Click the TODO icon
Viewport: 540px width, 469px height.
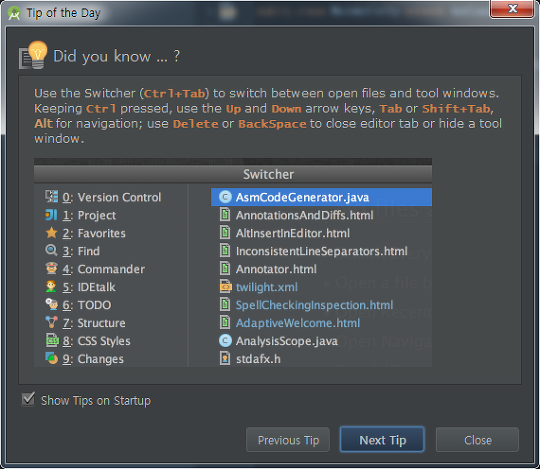tap(52, 304)
